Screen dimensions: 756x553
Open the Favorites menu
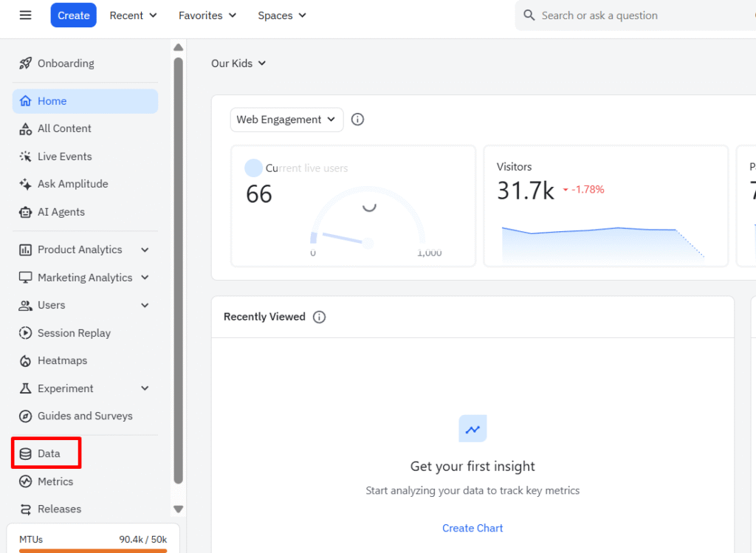pos(207,16)
